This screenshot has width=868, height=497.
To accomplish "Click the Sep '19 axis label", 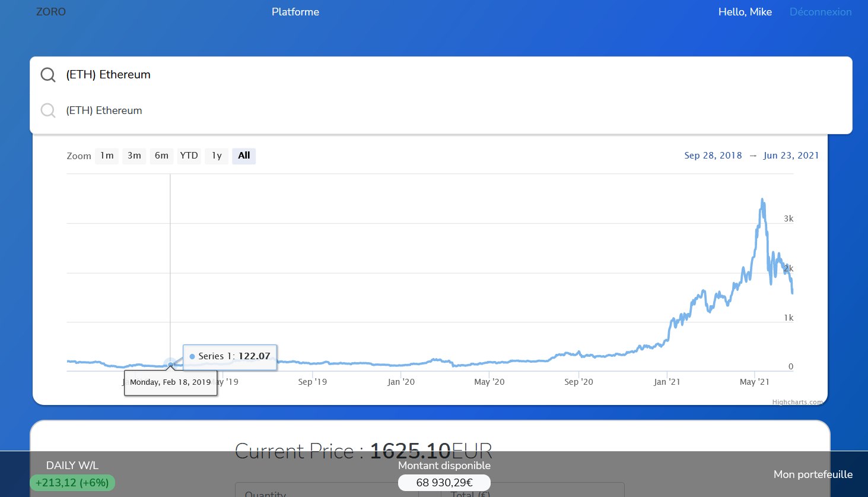I will (x=313, y=382).
